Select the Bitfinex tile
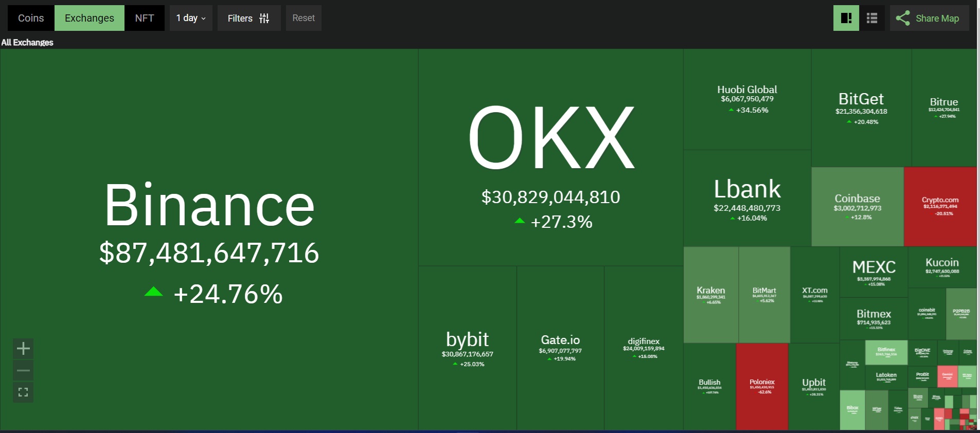The height and width of the screenshot is (433, 980). tap(886, 352)
